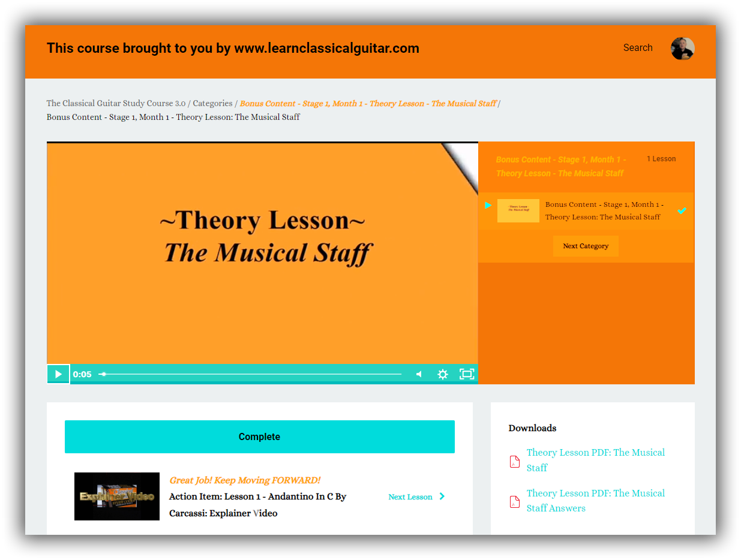Open the Explainer Video thumbnail
Image resolution: width=741 pixels, height=560 pixels.
[x=117, y=496]
